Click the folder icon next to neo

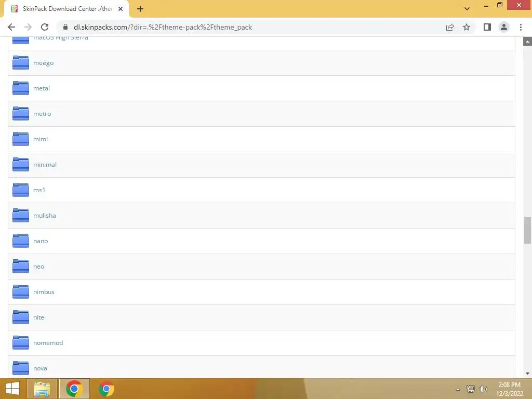pyautogui.click(x=21, y=267)
